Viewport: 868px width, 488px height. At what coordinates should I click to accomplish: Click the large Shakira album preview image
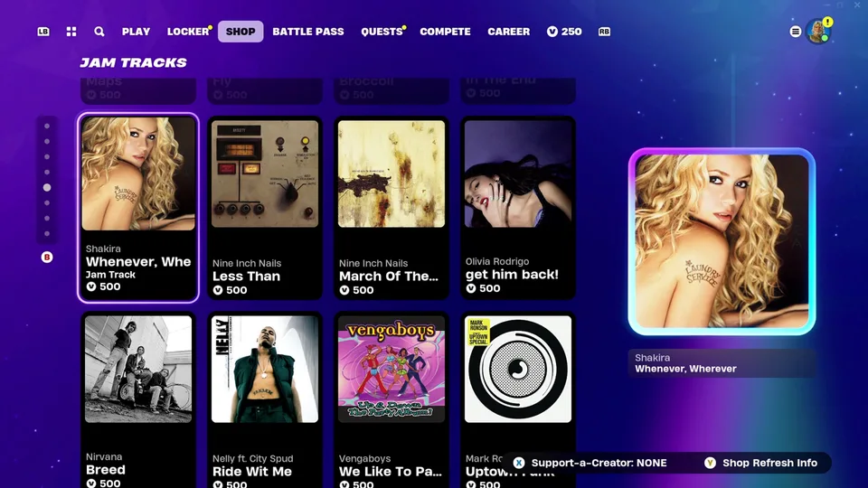coord(722,241)
